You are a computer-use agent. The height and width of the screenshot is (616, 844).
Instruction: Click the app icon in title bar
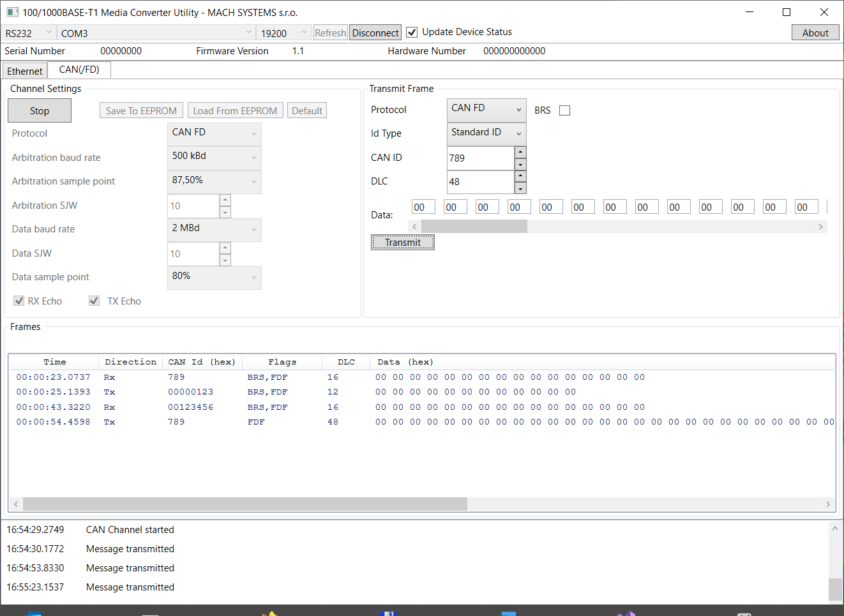coord(12,12)
